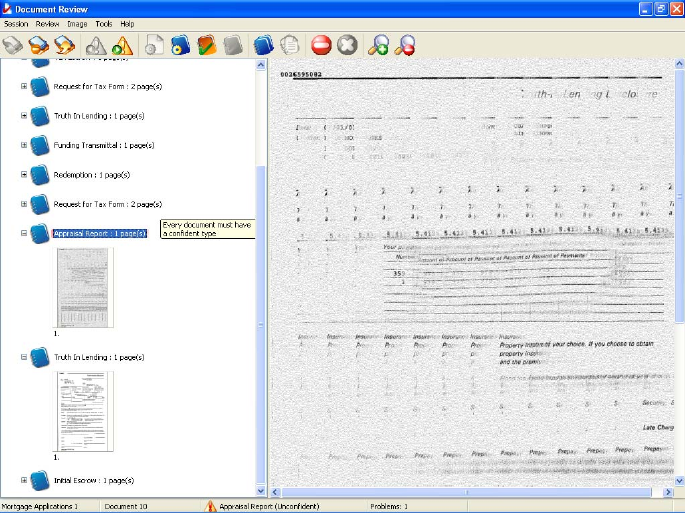Viewport: 685px width, 513px height.
Task: Click the document tree vertical scrollbar down arrow
Action: 262,492
